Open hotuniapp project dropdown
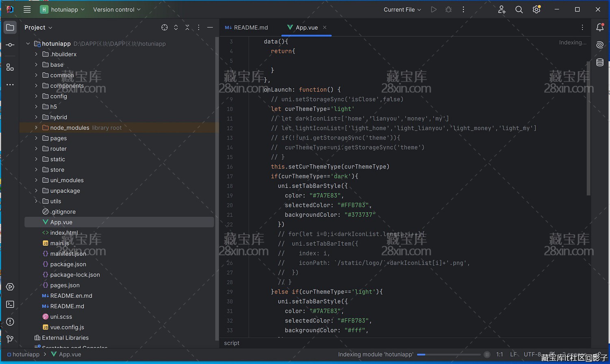The width and height of the screenshot is (610, 364). (x=62, y=9)
